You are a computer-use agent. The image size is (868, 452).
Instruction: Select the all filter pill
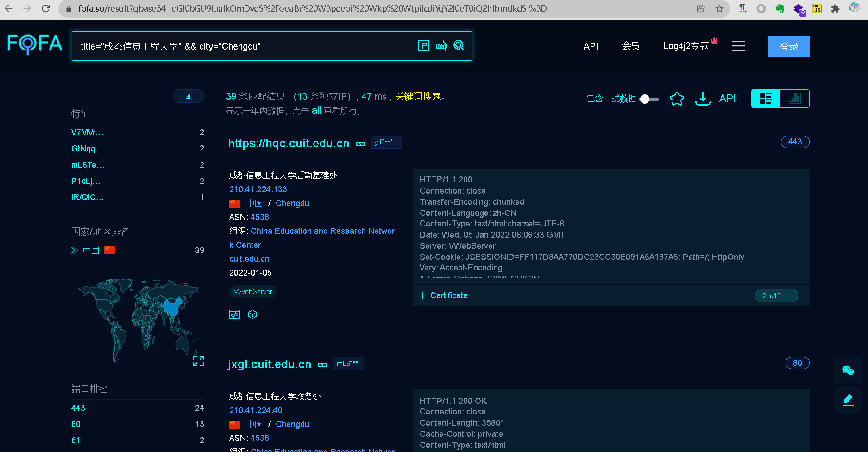189,96
